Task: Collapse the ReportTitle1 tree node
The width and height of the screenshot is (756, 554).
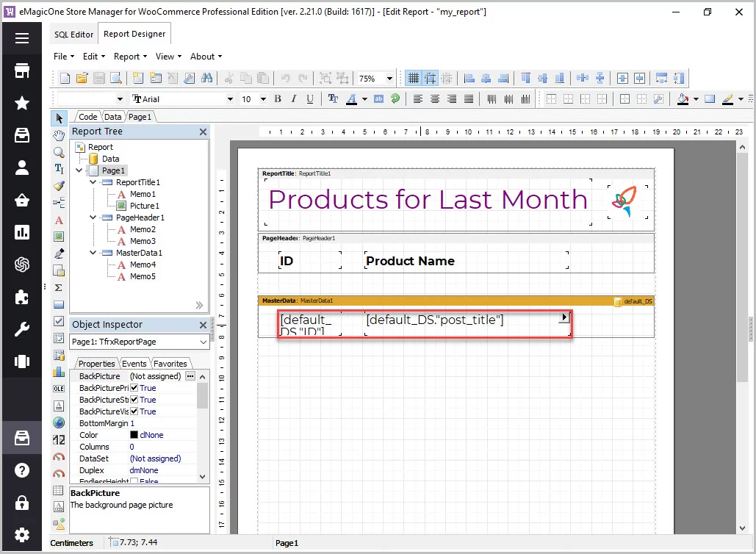Action: (93, 182)
